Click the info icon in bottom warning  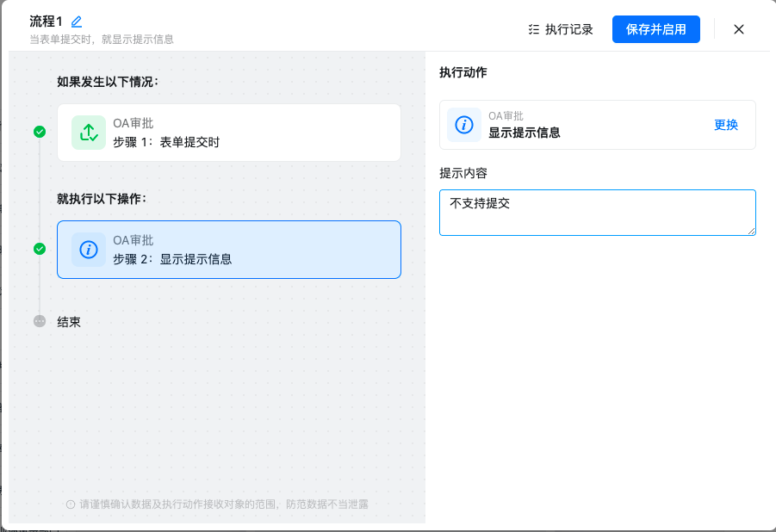pos(71,504)
